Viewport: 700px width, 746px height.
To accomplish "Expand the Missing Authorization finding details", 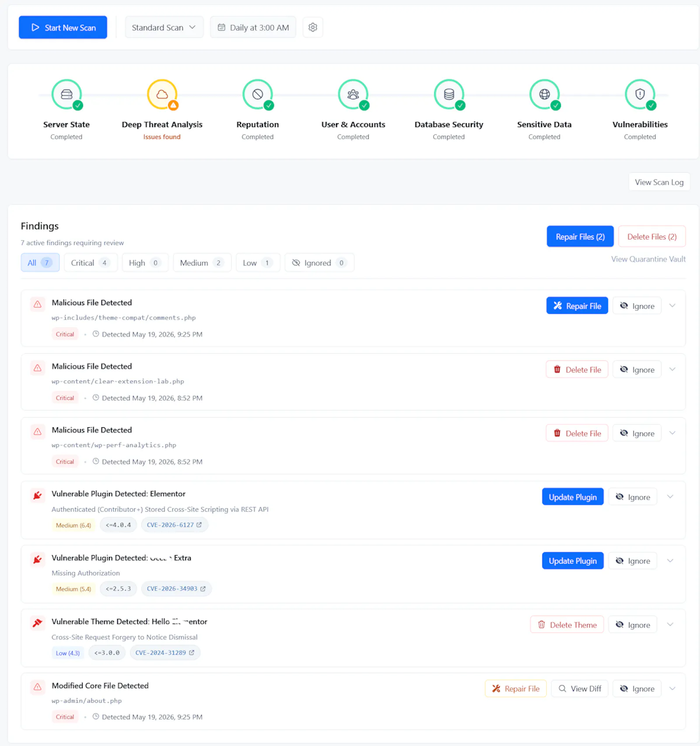I will pos(670,561).
